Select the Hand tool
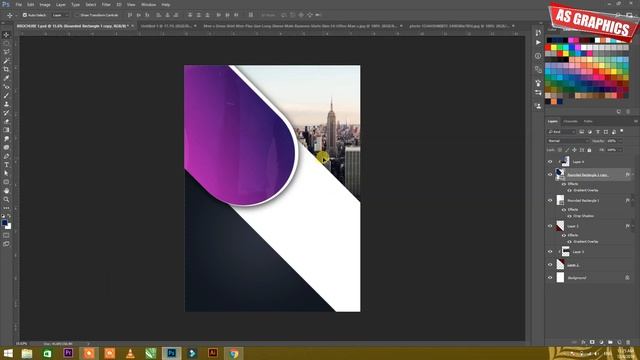 pyautogui.click(x=6, y=191)
